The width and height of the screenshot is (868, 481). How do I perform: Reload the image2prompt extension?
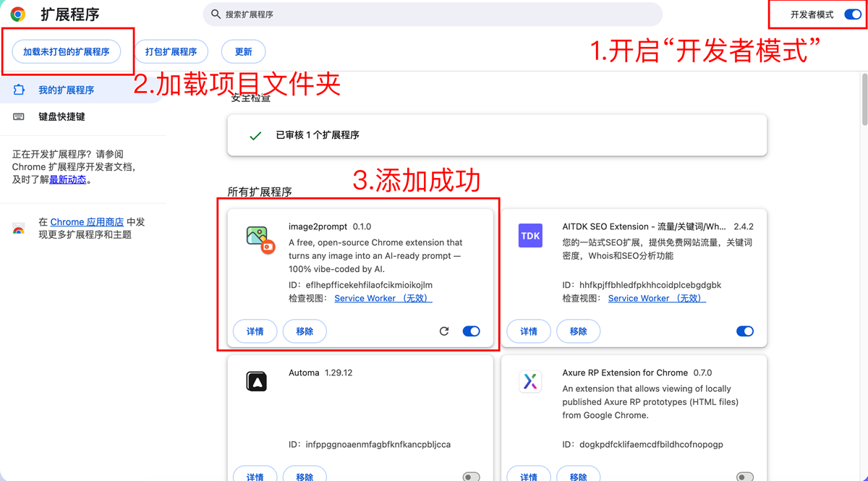pos(444,331)
